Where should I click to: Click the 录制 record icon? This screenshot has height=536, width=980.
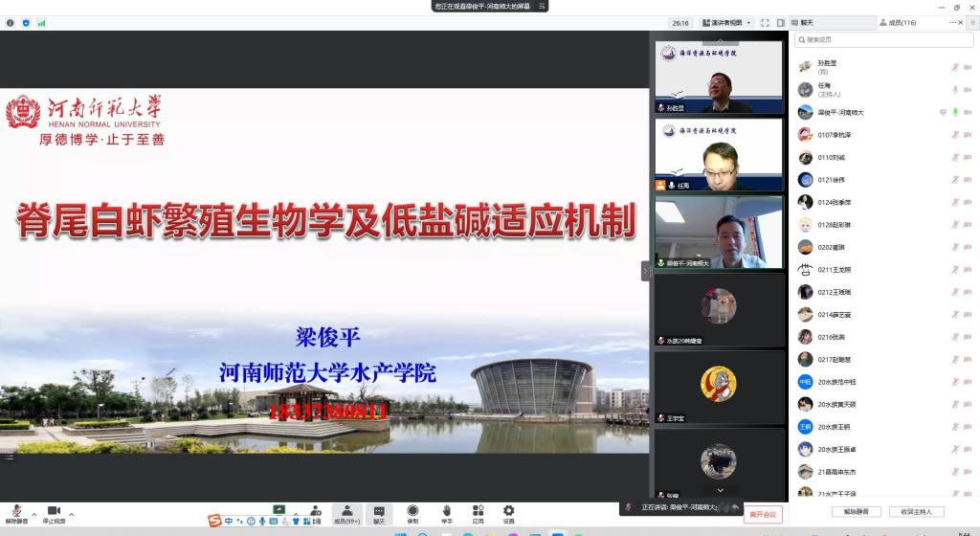click(412, 512)
